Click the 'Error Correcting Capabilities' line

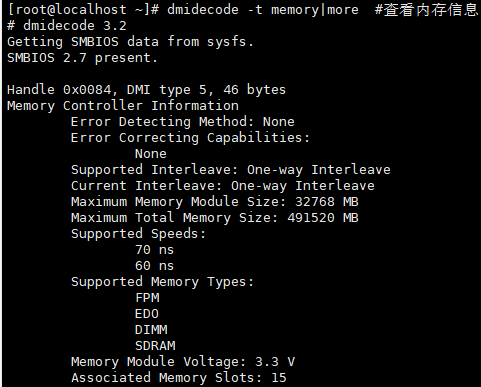(x=190, y=138)
